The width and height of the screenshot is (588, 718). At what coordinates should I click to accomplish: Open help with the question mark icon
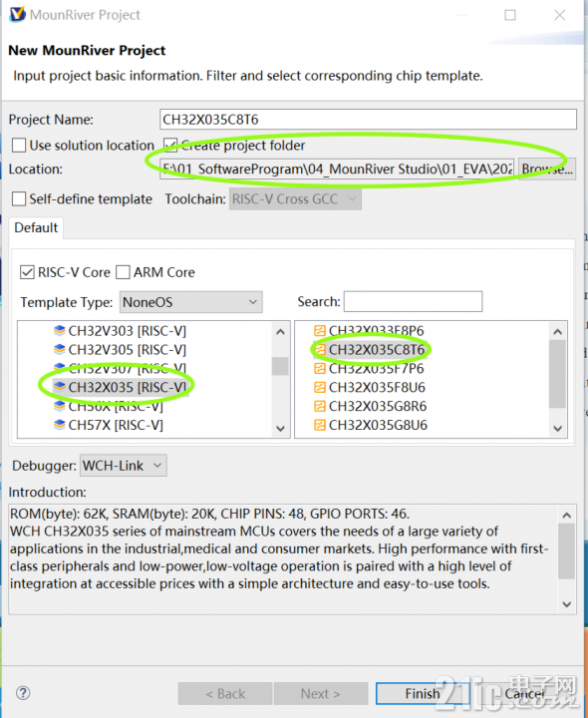[23, 693]
